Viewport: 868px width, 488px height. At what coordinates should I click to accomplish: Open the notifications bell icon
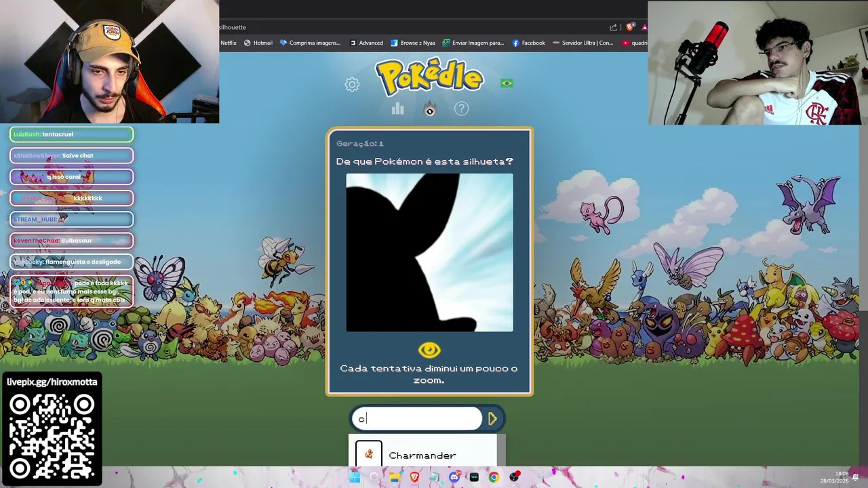pyautogui.click(x=856, y=477)
